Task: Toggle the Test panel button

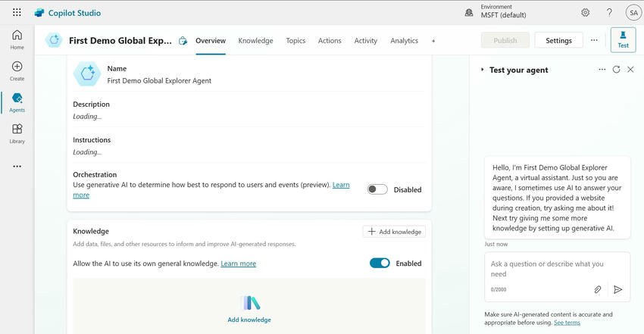Action: 623,40
